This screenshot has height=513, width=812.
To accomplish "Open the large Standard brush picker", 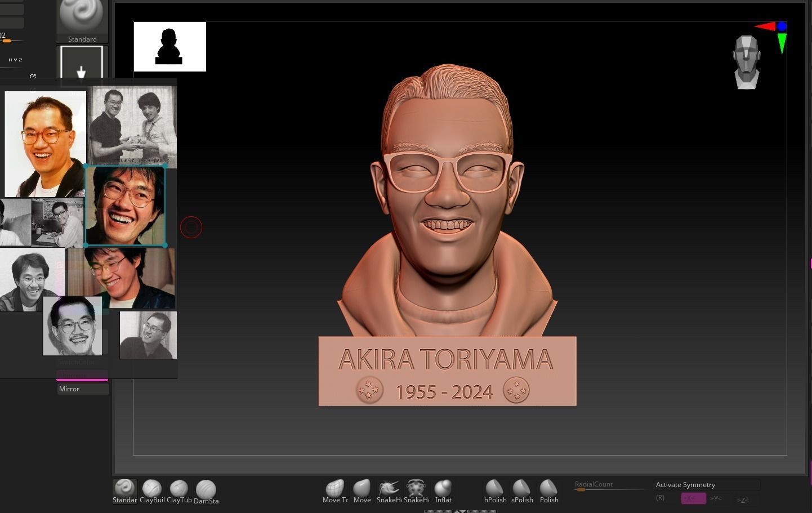I will tap(82, 21).
